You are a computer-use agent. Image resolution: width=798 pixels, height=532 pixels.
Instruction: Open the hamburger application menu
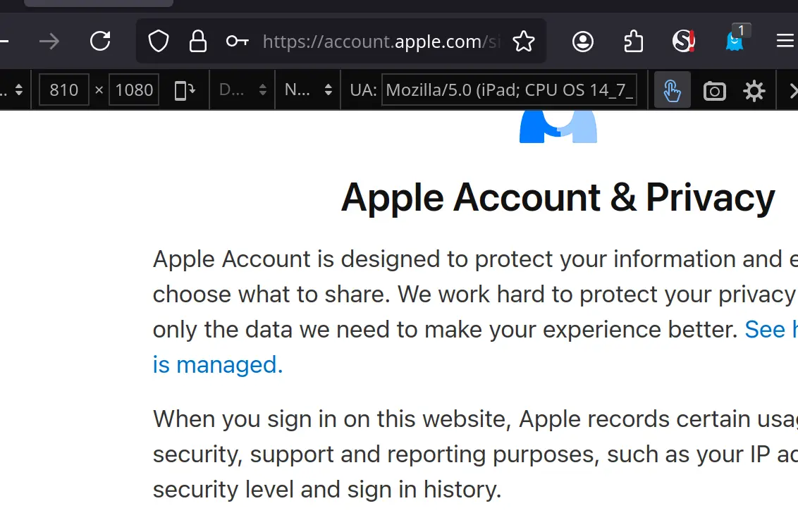click(785, 41)
